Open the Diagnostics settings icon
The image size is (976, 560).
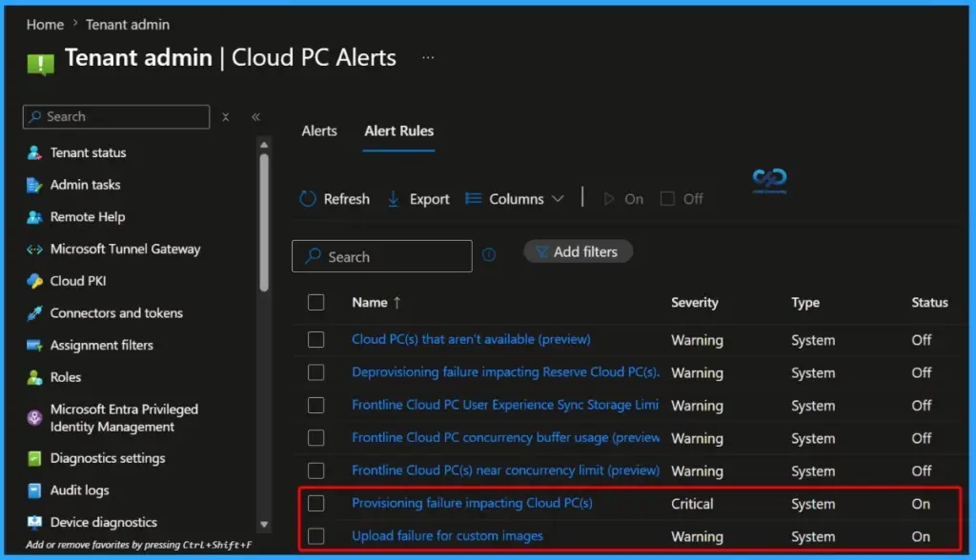pyautogui.click(x=34, y=459)
